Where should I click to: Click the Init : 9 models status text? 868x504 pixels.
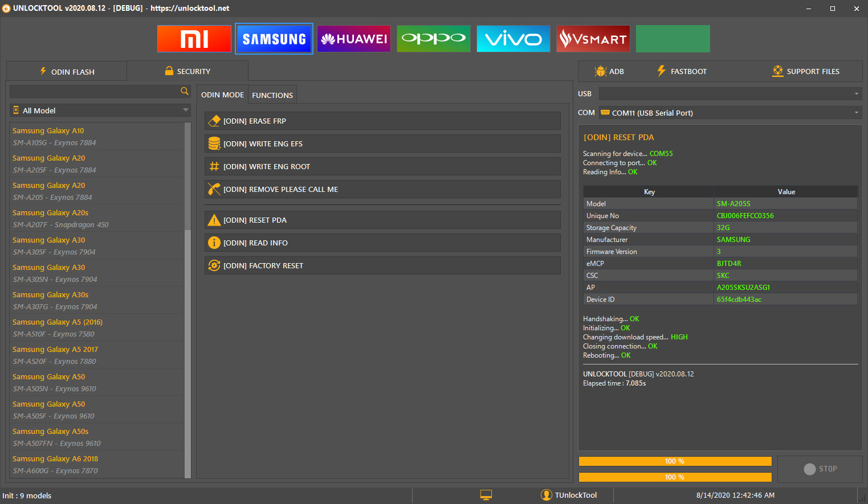(27, 495)
